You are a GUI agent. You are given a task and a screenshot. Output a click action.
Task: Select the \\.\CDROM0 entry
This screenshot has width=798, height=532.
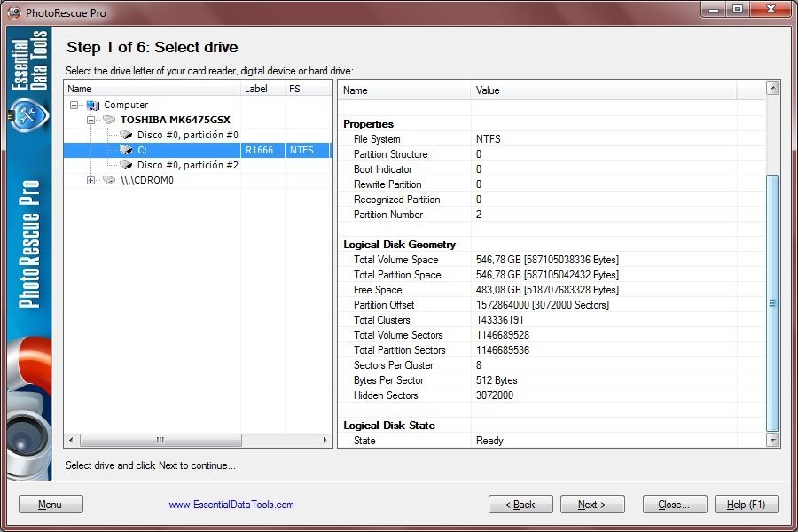coord(147,180)
